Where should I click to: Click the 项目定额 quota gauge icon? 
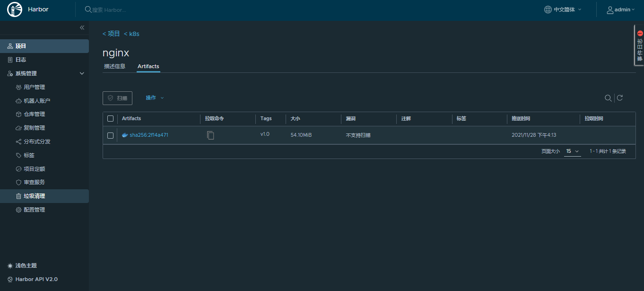point(18,169)
